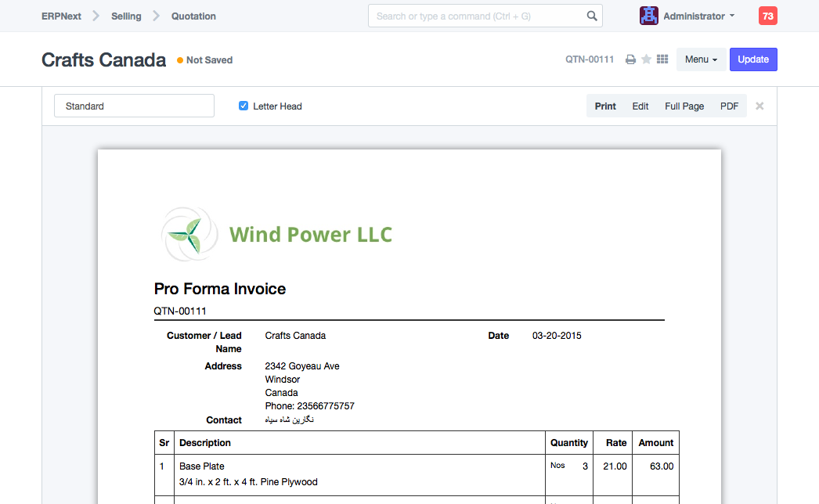Click Edit in the print toolbar

pyautogui.click(x=640, y=106)
